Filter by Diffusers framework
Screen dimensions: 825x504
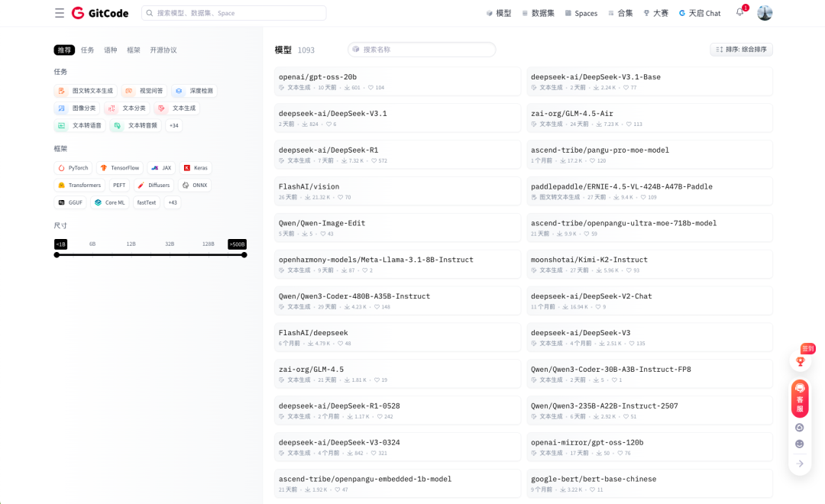154,186
